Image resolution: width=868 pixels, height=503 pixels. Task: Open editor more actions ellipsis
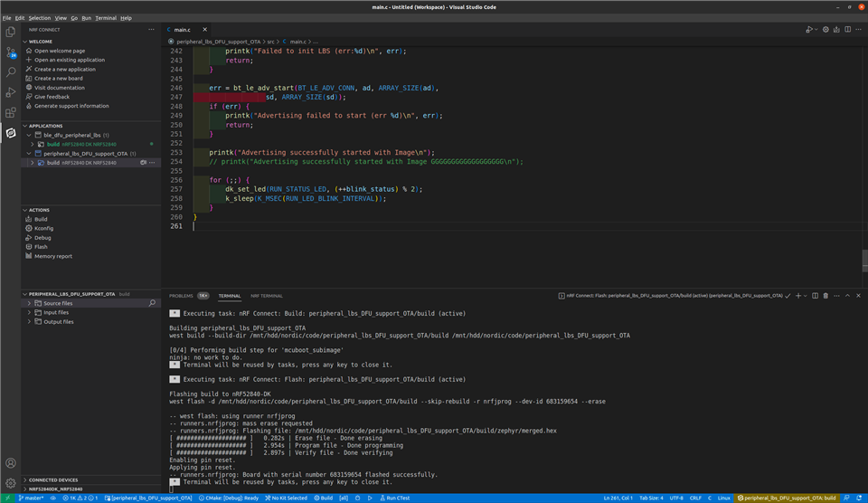tap(859, 30)
